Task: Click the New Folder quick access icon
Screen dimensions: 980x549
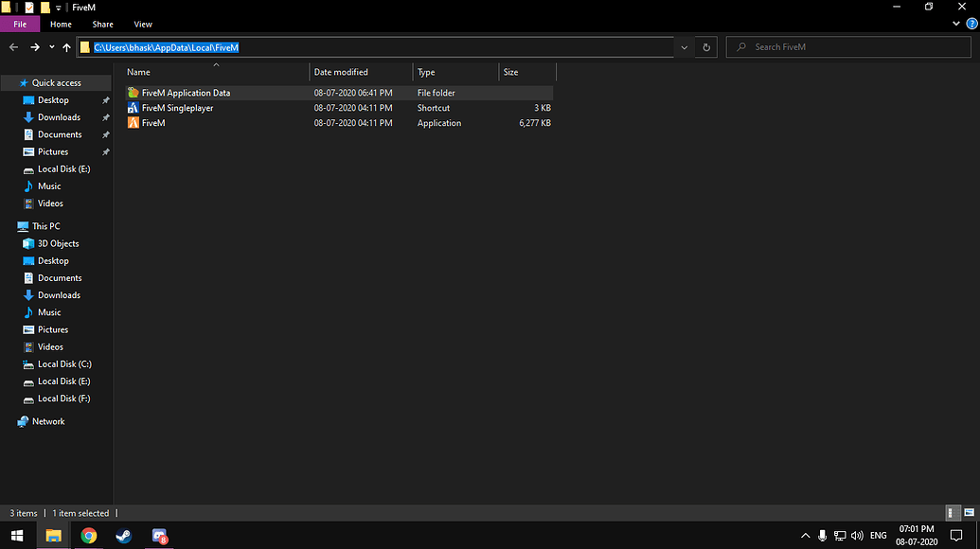Action: [x=44, y=7]
